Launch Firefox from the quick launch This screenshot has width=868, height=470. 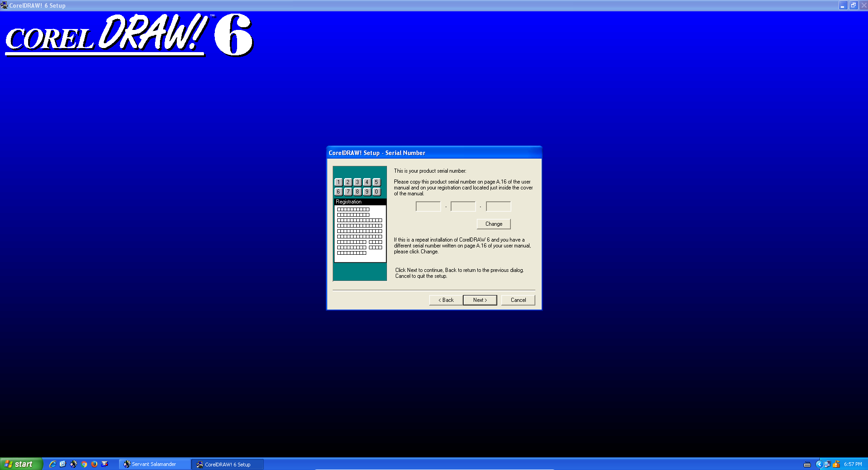[x=94, y=464]
